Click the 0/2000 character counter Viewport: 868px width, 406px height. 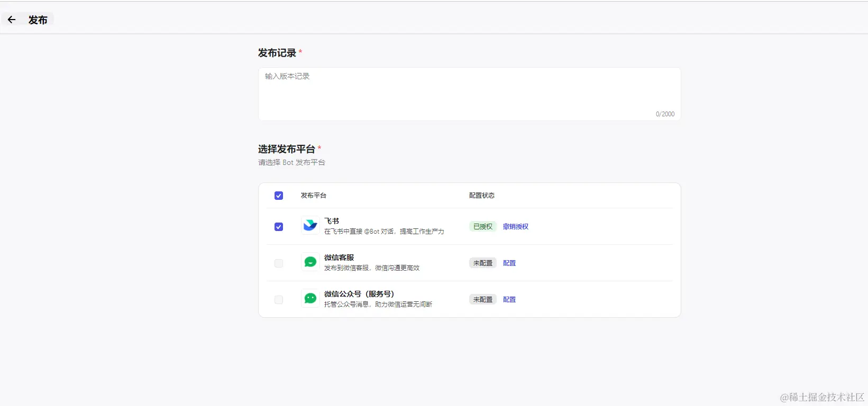tap(665, 114)
